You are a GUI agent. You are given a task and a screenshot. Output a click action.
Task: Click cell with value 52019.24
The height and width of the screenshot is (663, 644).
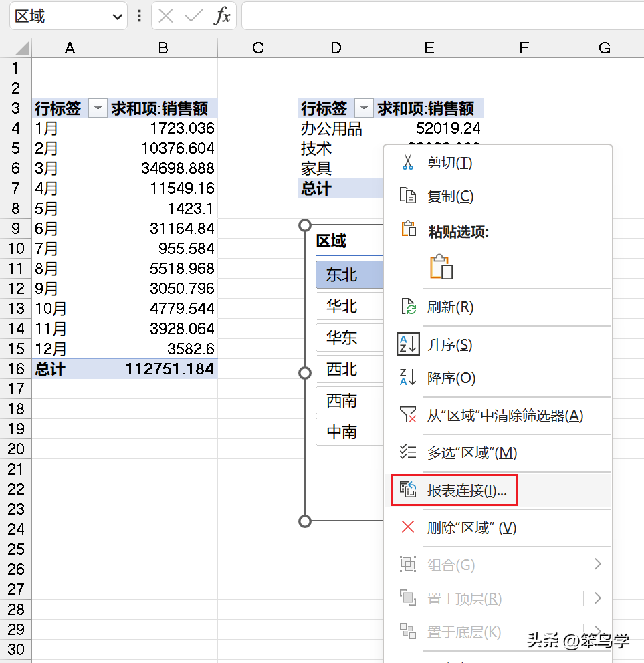429,128
